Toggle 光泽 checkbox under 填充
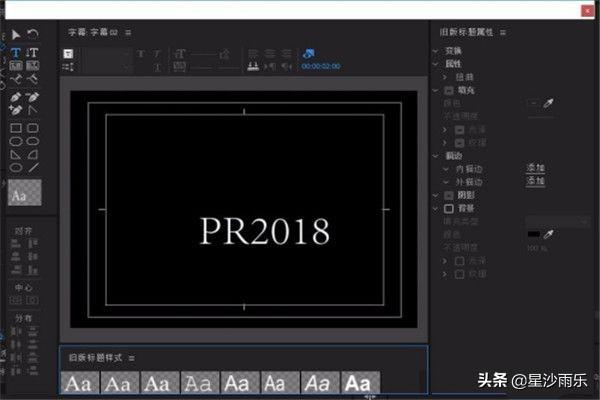This screenshot has height=400, width=600. tap(460, 130)
